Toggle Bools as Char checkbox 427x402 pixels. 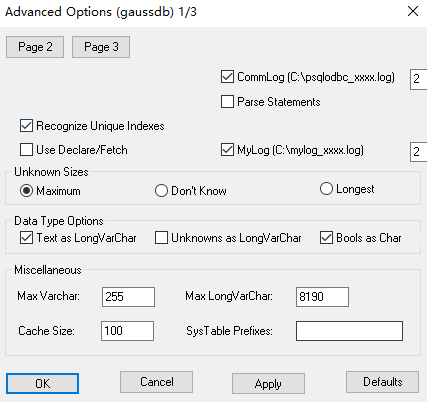click(326, 238)
